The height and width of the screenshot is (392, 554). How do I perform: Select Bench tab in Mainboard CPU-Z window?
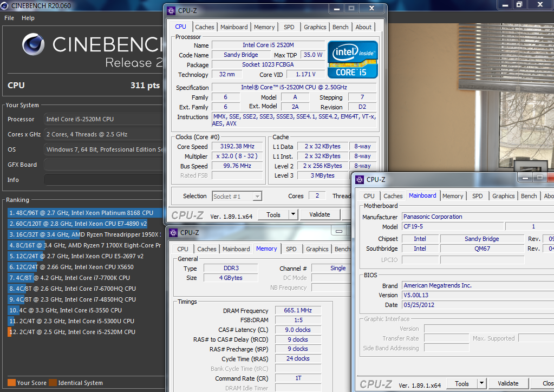pyautogui.click(x=529, y=196)
